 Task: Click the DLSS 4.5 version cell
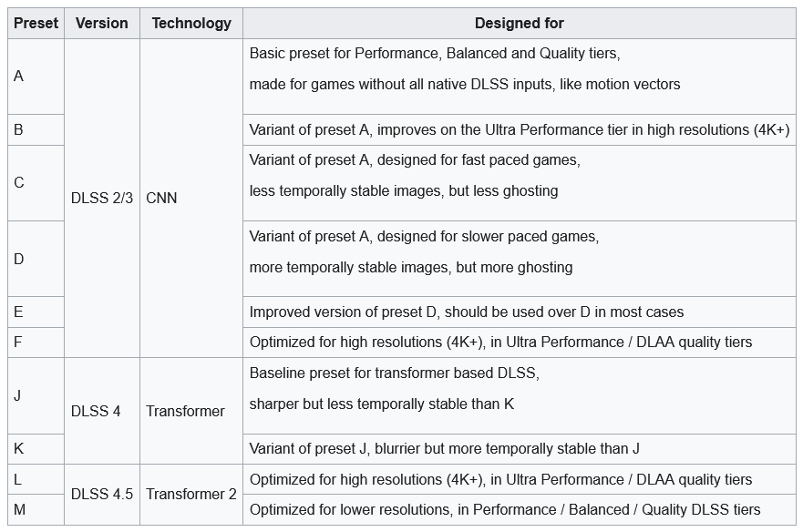click(101, 494)
